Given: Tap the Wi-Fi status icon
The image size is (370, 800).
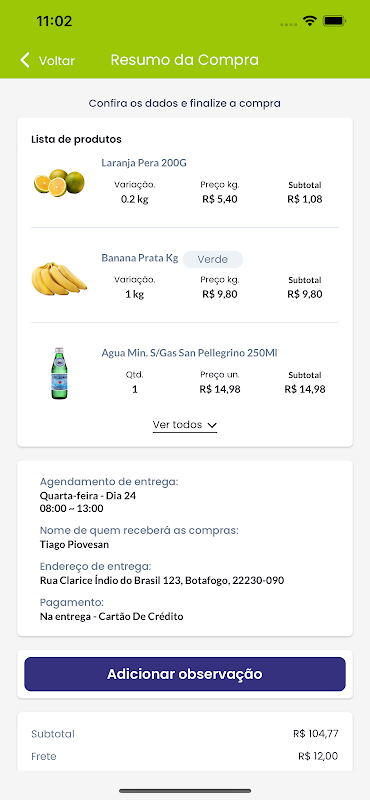Looking at the screenshot, I should (309, 21).
